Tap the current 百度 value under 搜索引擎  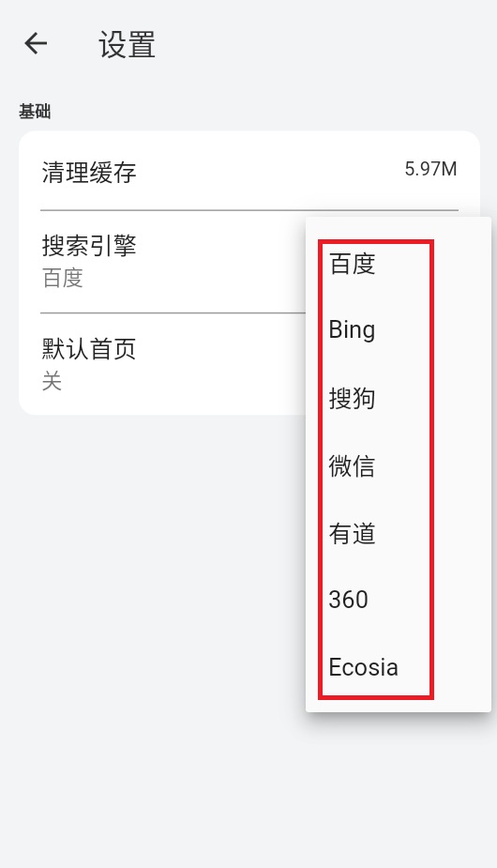63,278
